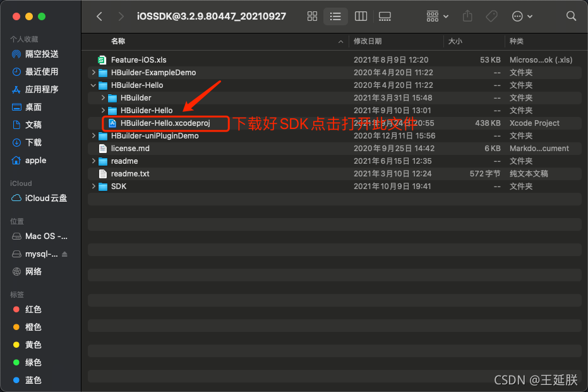Screen dimensions: 588x392
Task: Expand the SDK folder
Action: [x=93, y=187]
